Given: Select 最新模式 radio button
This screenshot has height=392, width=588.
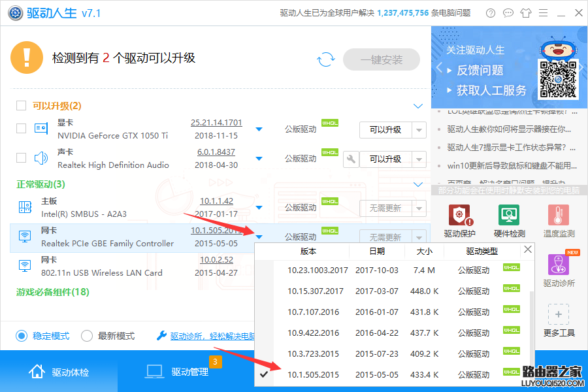Looking at the screenshot, I should [x=87, y=336].
